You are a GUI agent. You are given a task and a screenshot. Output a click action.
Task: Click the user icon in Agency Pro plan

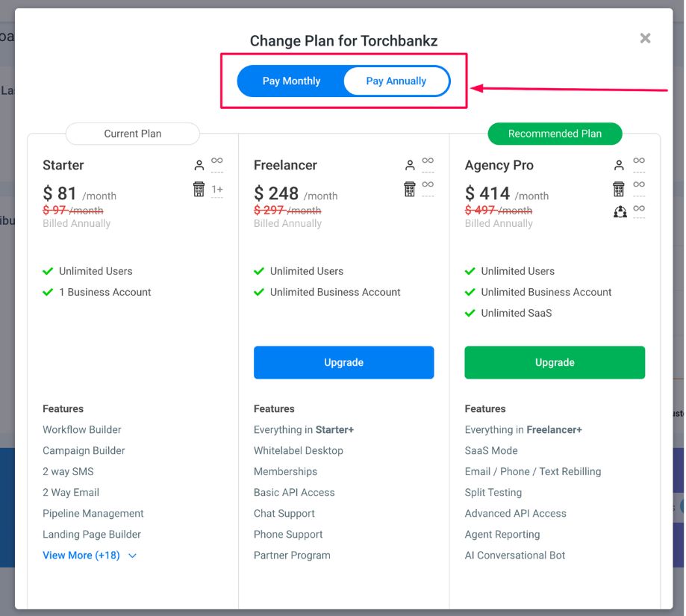619,165
